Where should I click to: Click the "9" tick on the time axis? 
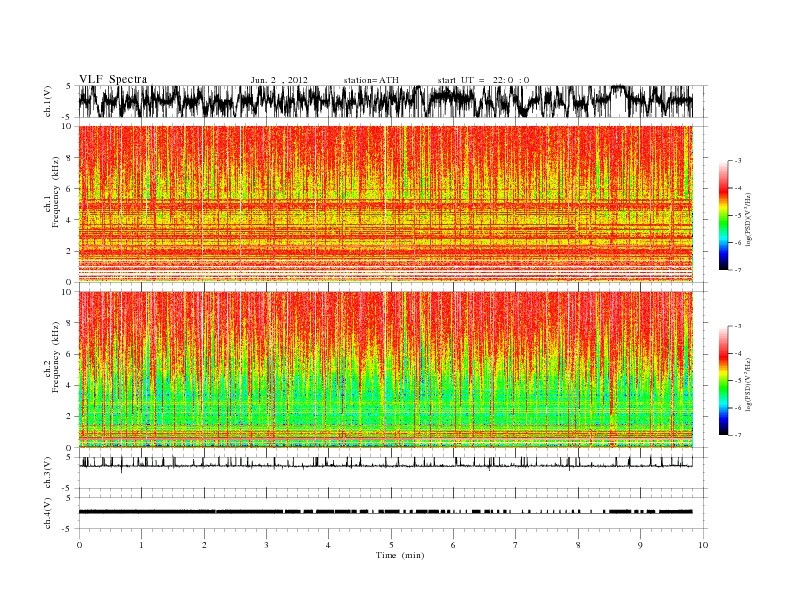pos(640,545)
